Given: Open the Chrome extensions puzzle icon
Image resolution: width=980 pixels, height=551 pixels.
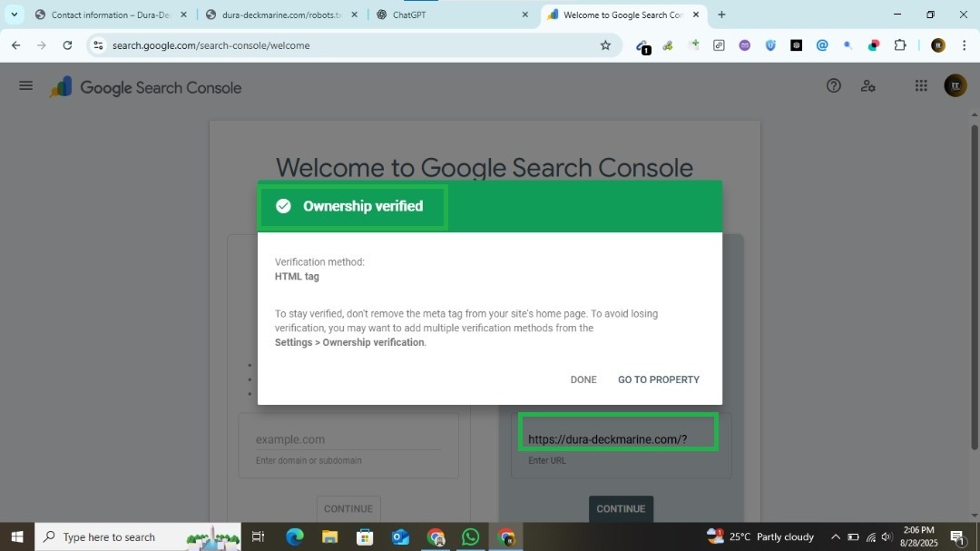Looking at the screenshot, I should pyautogui.click(x=900, y=45).
